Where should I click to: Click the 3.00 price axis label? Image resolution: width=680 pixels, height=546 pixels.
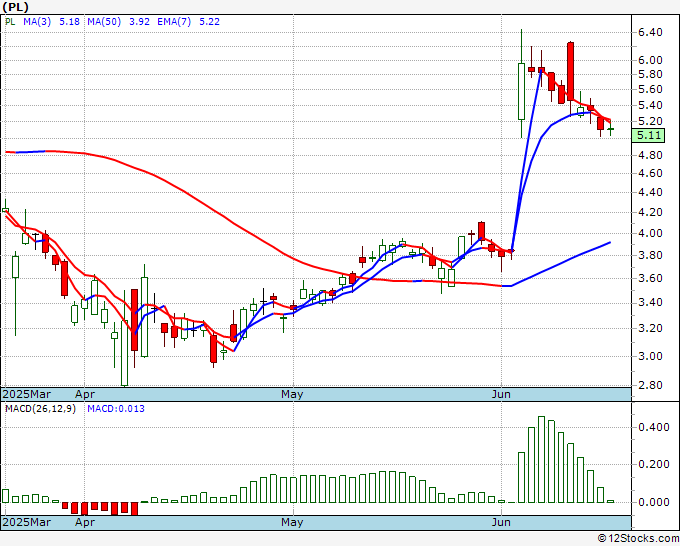(650, 356)
